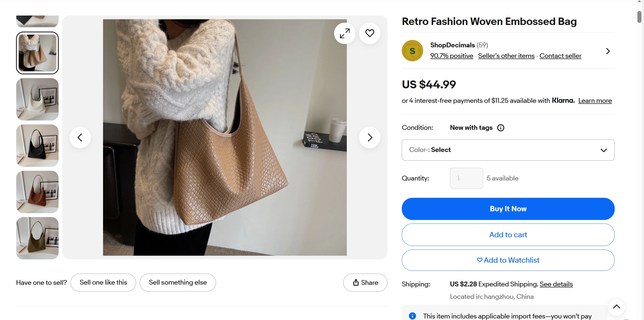
Task: Choose the brown bag thumbnail
Action: pyautogui.click(x=37, y=192)
